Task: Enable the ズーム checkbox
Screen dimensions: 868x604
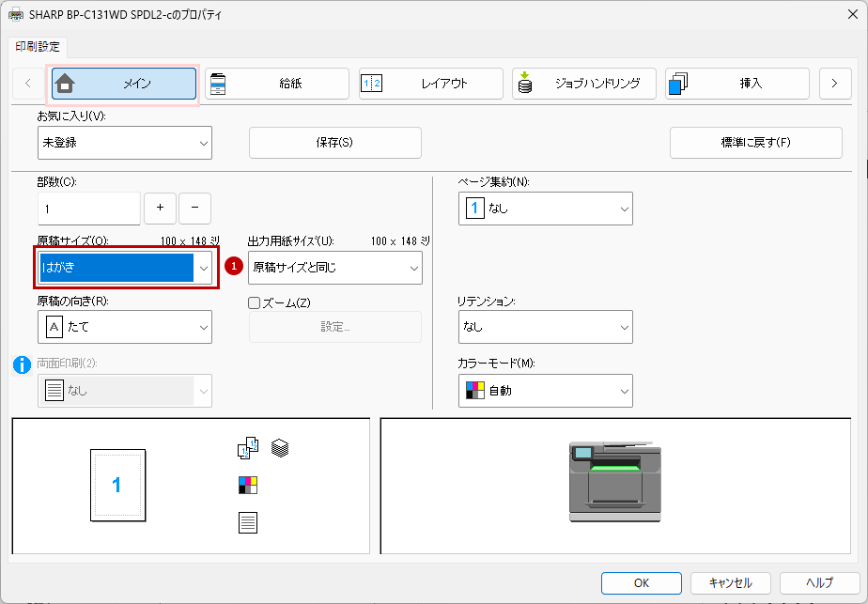Action: tap(254, 302)
